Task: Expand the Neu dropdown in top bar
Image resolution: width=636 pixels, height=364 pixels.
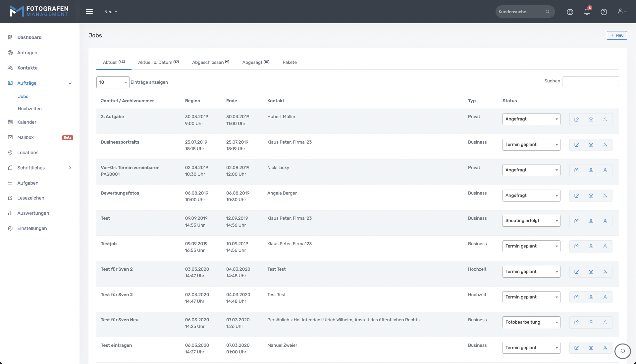Action: 111,12
